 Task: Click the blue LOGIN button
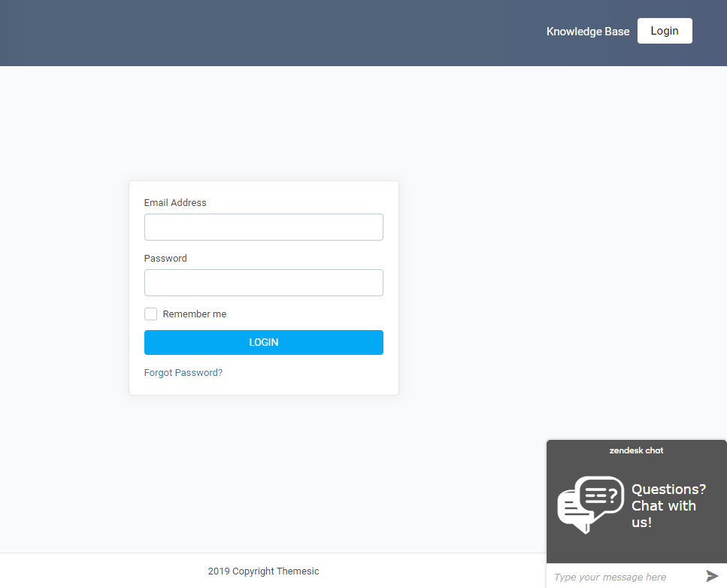coord(263,342)
